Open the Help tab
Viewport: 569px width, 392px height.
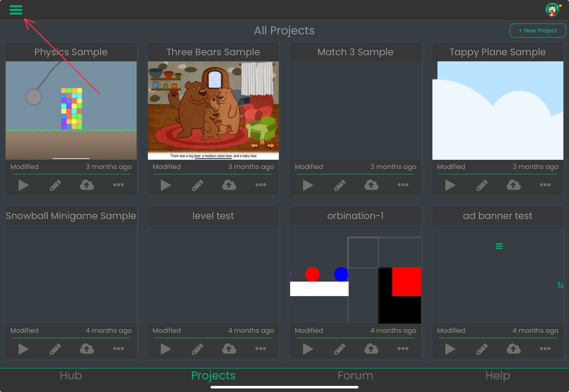[x=498, y=375]
